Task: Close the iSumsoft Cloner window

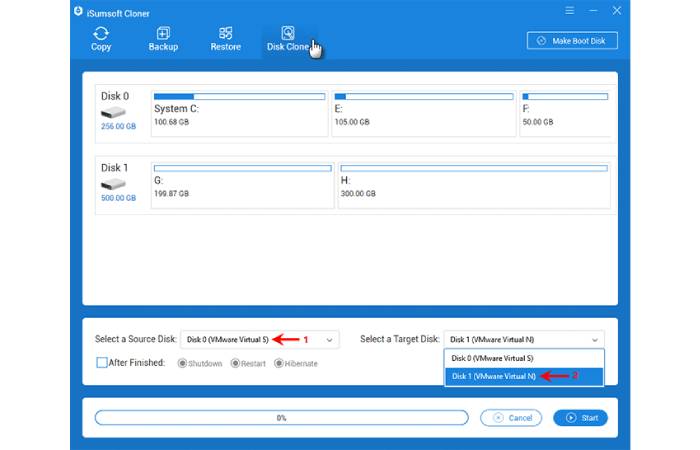Action: (617, 10)
